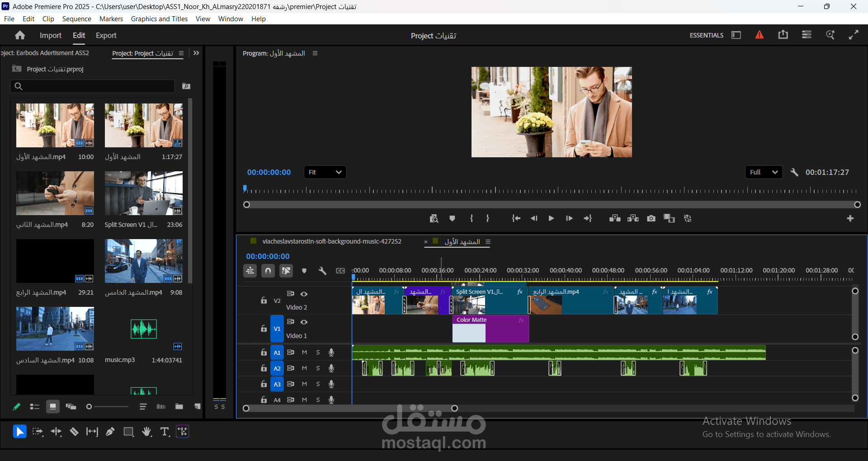Mute audio track A1

point(304,353)
